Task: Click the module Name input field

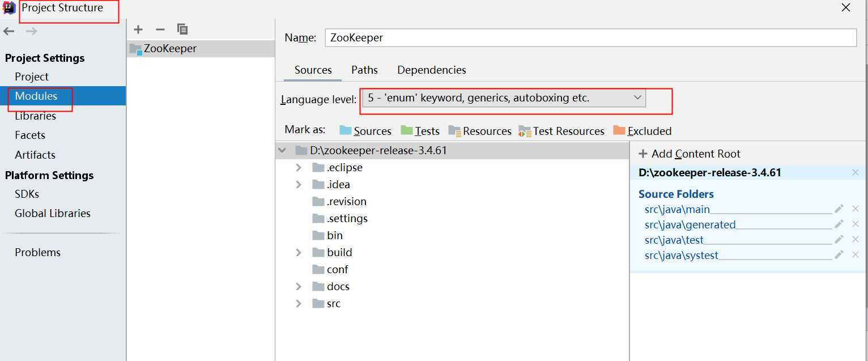Action: click(x=590, y=37)
